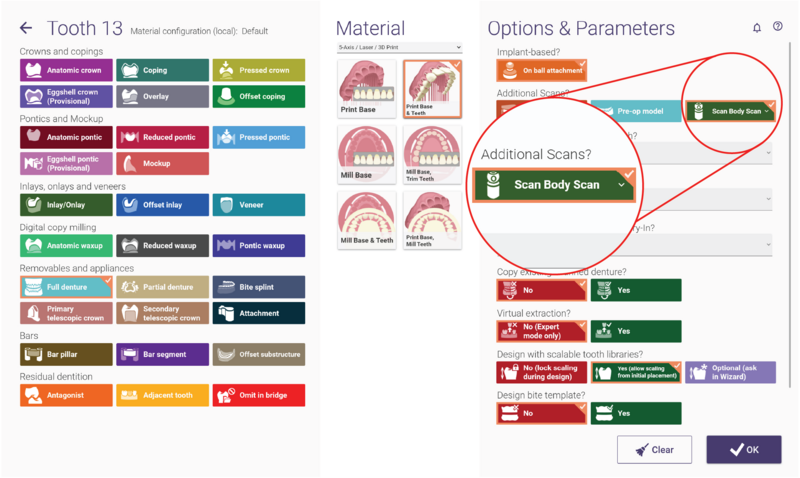The height and width of the screenshot is (478, 800).
Task: Click the OK button
Action: pos(744,449)
